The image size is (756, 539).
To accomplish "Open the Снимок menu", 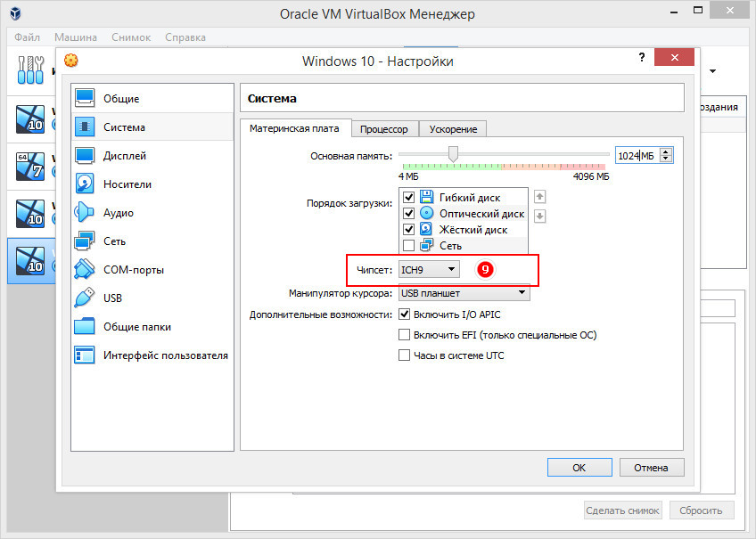I will pyautogui.click(x=131, y=37).
